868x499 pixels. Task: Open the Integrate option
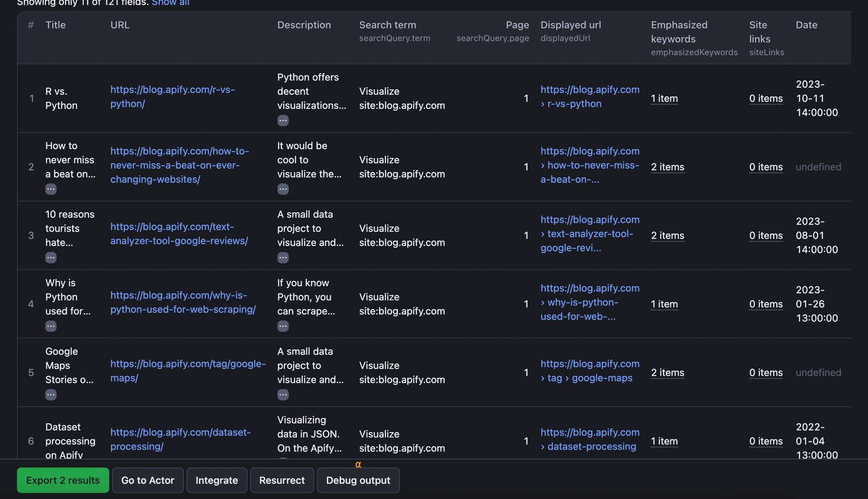(x=217, y=480)
